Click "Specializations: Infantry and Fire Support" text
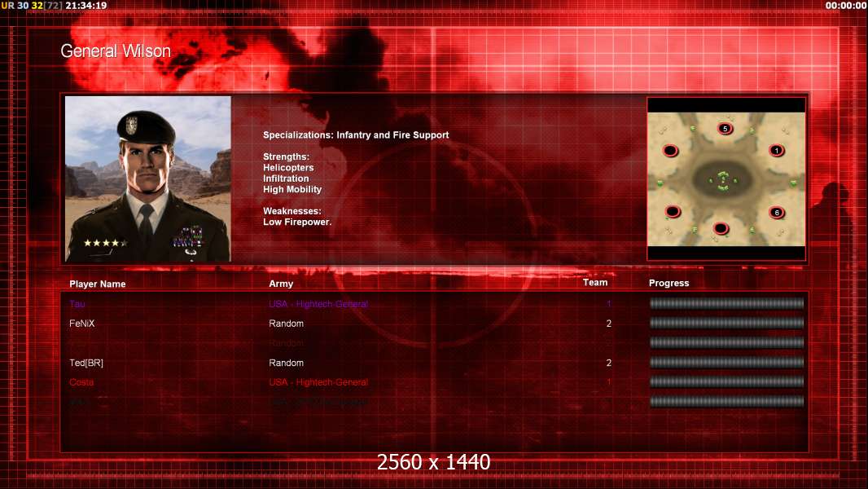868x489 pixels. [356, 134]
